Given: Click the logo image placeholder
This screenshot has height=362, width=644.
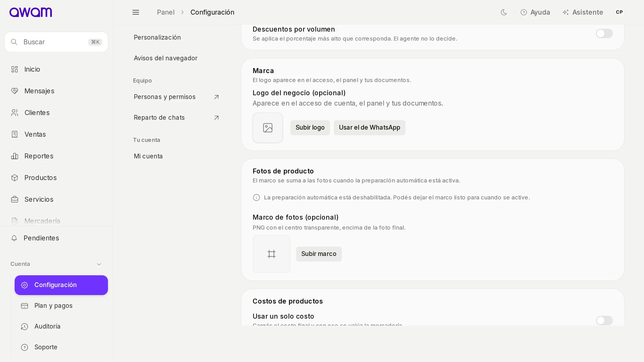Looking at the screenshot, I should [x=268, y=128].
